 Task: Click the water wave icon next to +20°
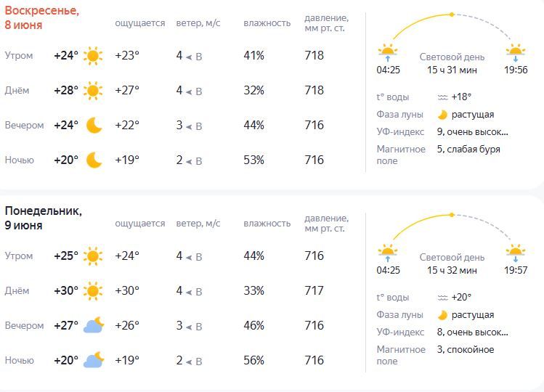[x=443, y=298]
